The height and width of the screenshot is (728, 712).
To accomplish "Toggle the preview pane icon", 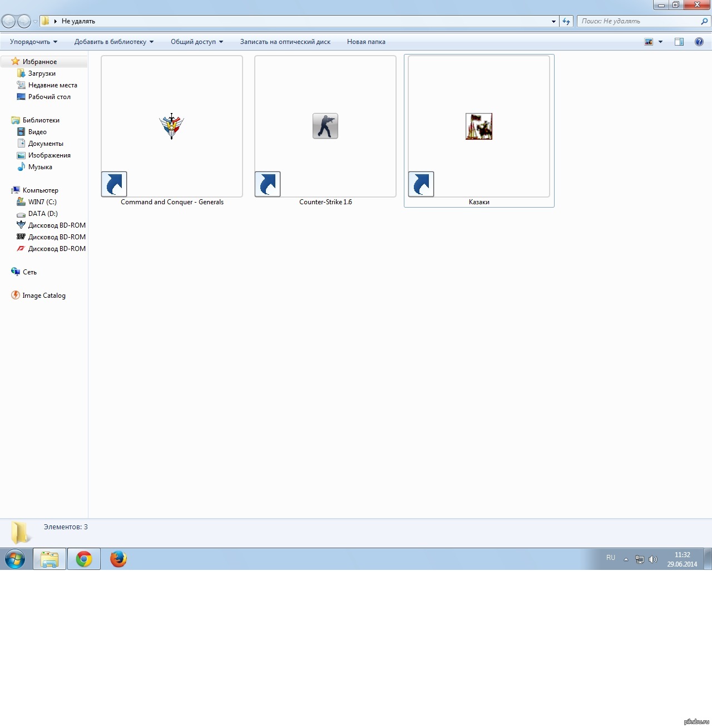I will (679, 42).
